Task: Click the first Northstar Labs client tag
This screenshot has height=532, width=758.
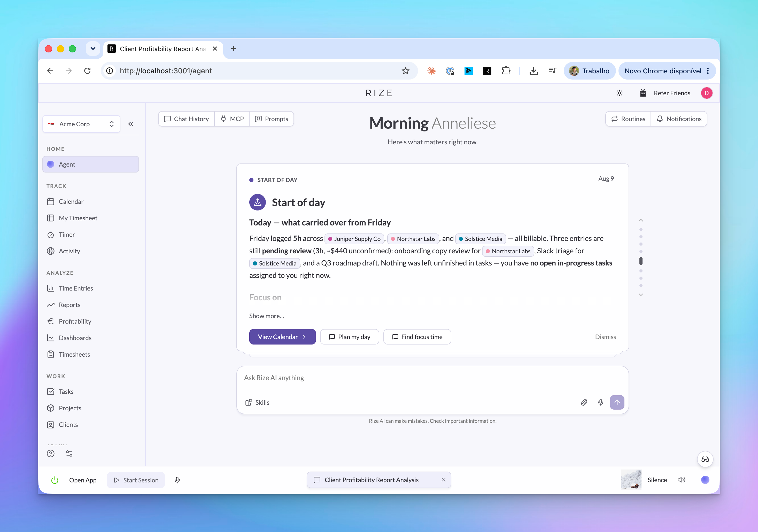Action: click(x=413, y=239)
